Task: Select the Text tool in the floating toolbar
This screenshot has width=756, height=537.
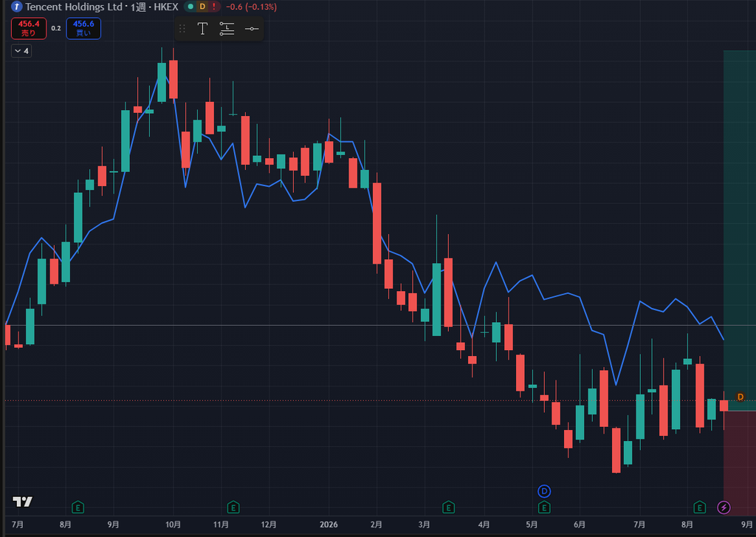Action: (202, 29)
